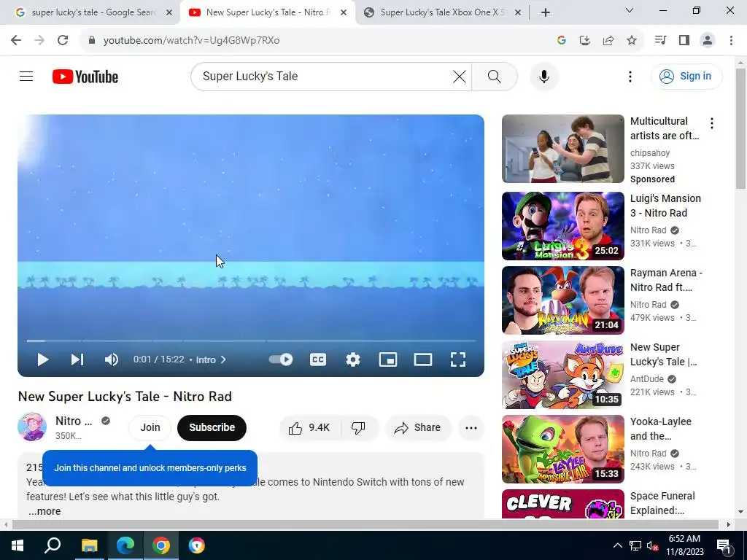Start voice search with microphone icon
The height and width of the screenshot is (560, 747).
[543, 76]
